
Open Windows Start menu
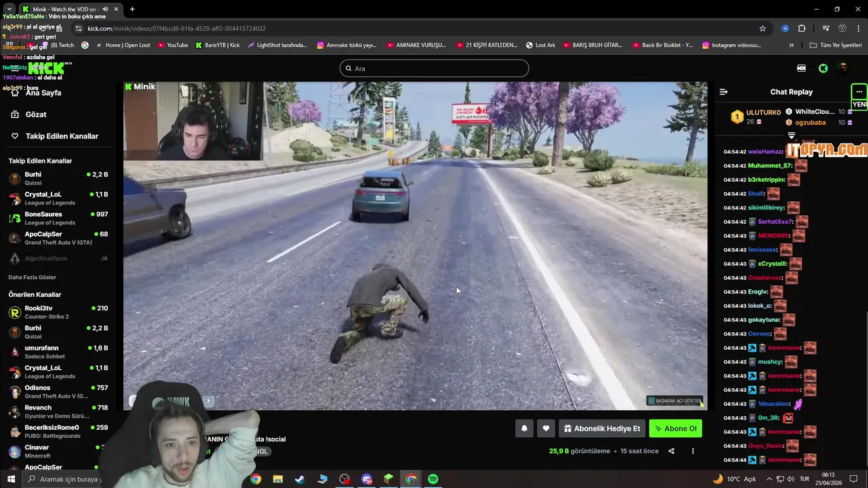(11, 479)
